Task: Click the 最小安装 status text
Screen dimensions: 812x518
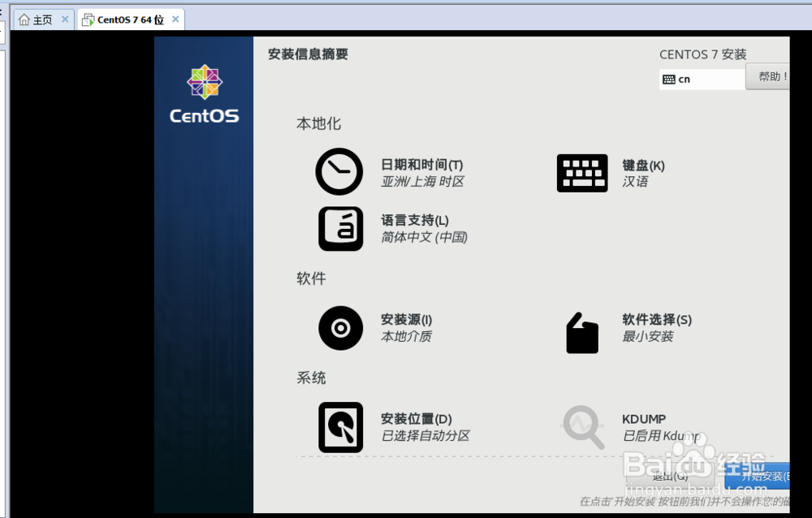Action: click(x=648, y=336)
